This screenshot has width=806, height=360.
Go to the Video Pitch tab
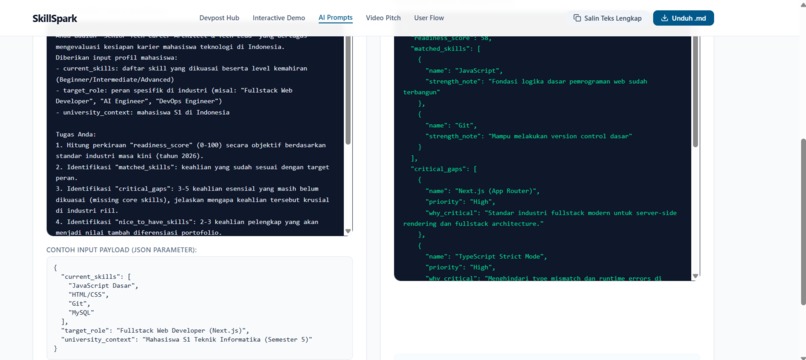pos(383,18)
